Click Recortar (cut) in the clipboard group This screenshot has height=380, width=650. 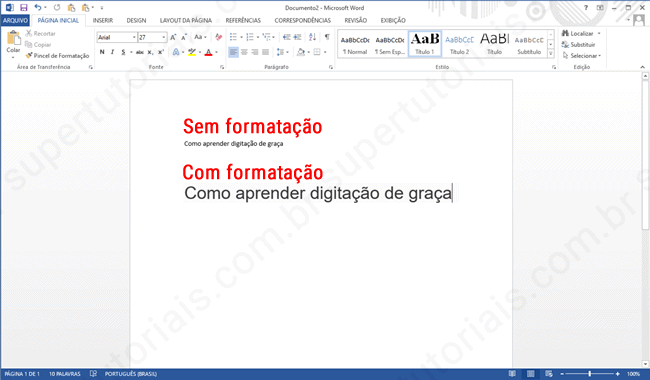click(40, 34)
